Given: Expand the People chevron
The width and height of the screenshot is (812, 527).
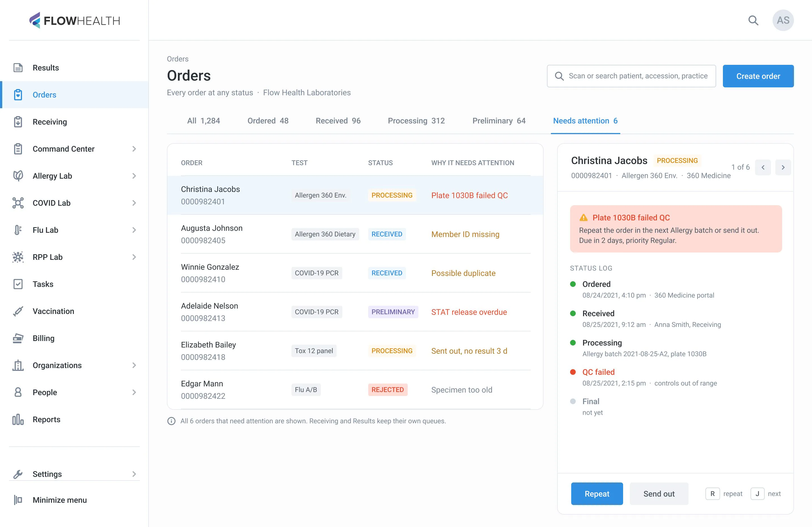Looking at the screenshot, I should [x=134, y=392].
